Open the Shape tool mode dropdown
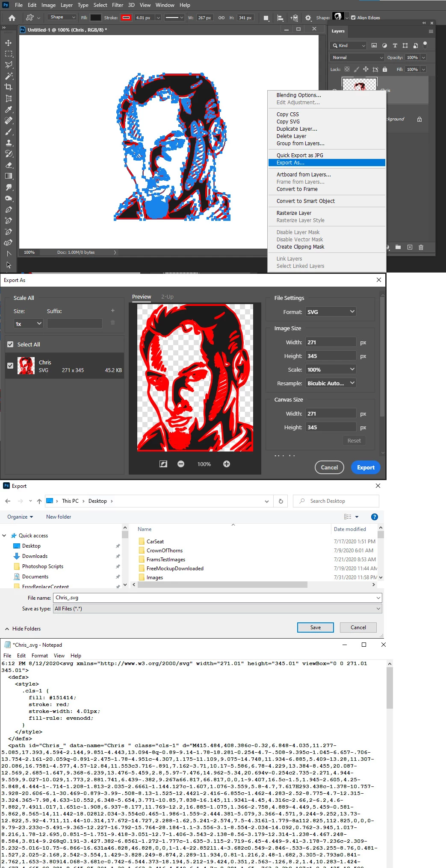 tap(62, 17)
